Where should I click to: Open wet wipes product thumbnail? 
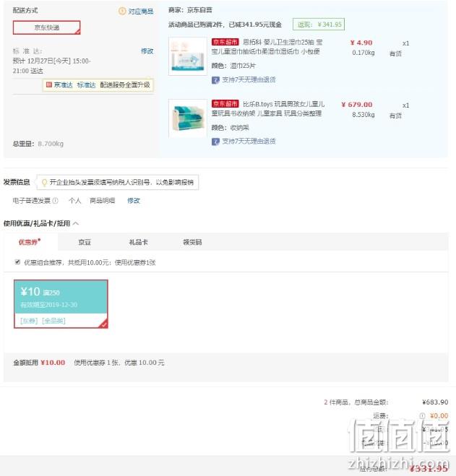coord(188,56)
